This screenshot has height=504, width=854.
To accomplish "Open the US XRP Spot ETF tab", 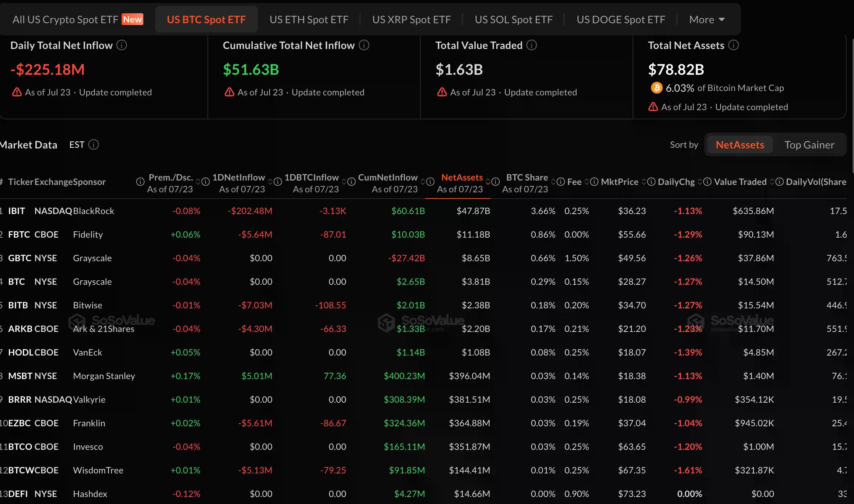I will tap(412, 20).
